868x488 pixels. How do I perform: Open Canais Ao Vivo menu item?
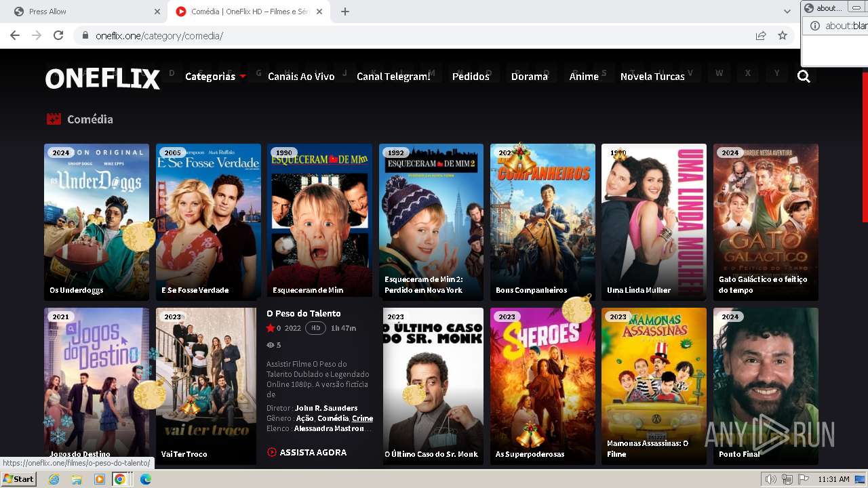click(x=301, y=77)
